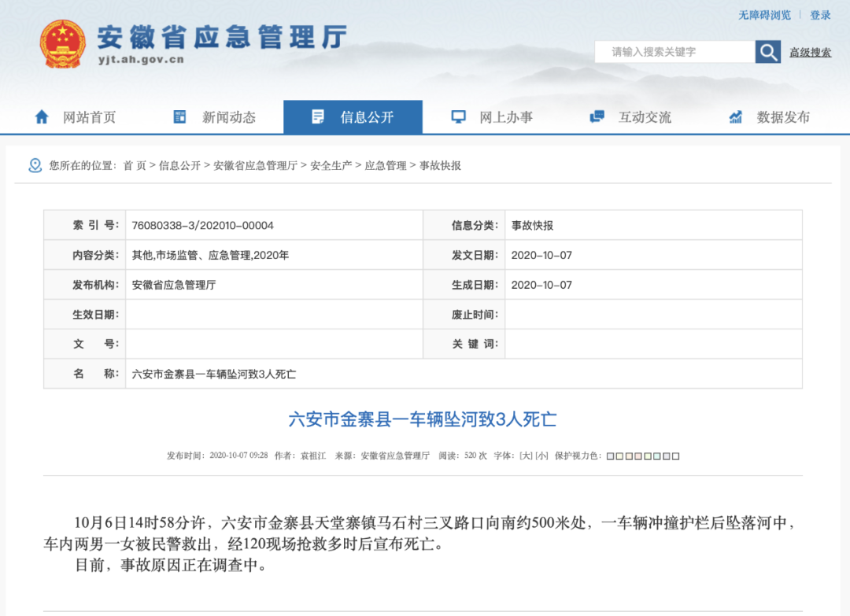Click the 登录 login link
Screen dimensions: 850x616
tap(820, 15)
